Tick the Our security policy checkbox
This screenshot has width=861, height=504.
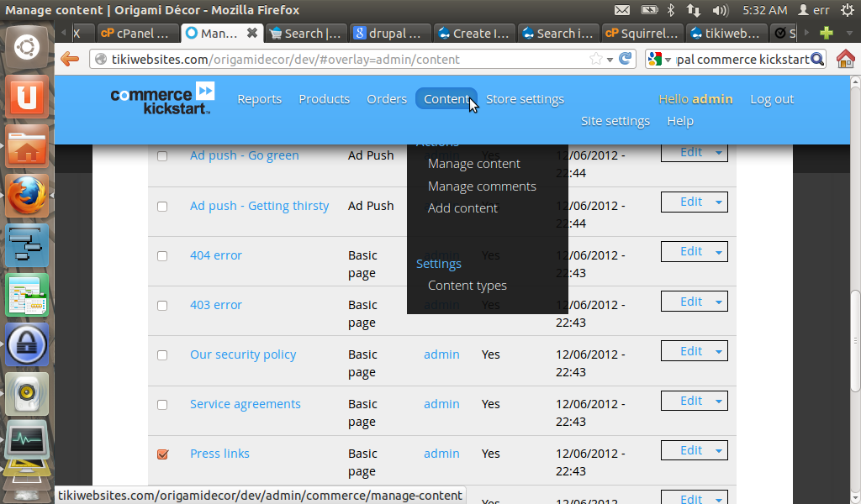pos(162,355)
